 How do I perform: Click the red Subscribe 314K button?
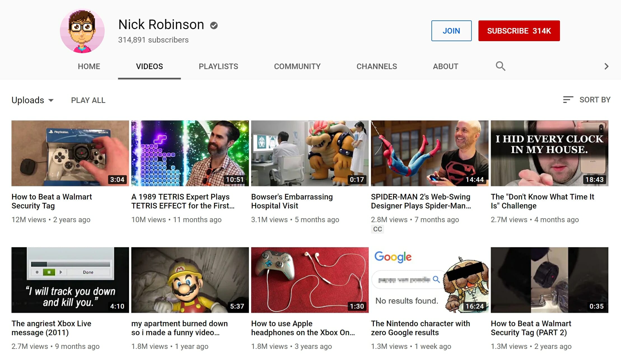click(x=519, y=31)
